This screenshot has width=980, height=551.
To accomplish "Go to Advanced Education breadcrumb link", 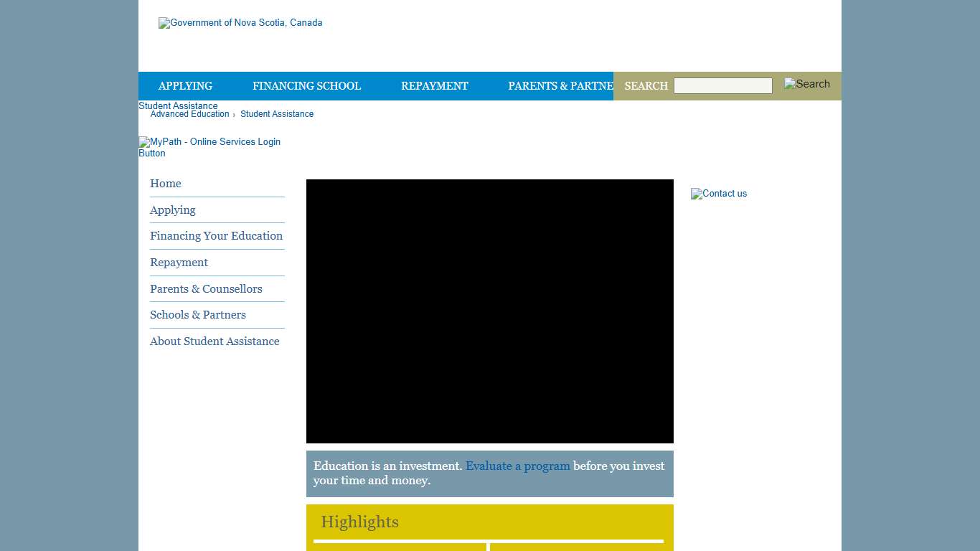I will pyautogui.click(x=189, y=113).
